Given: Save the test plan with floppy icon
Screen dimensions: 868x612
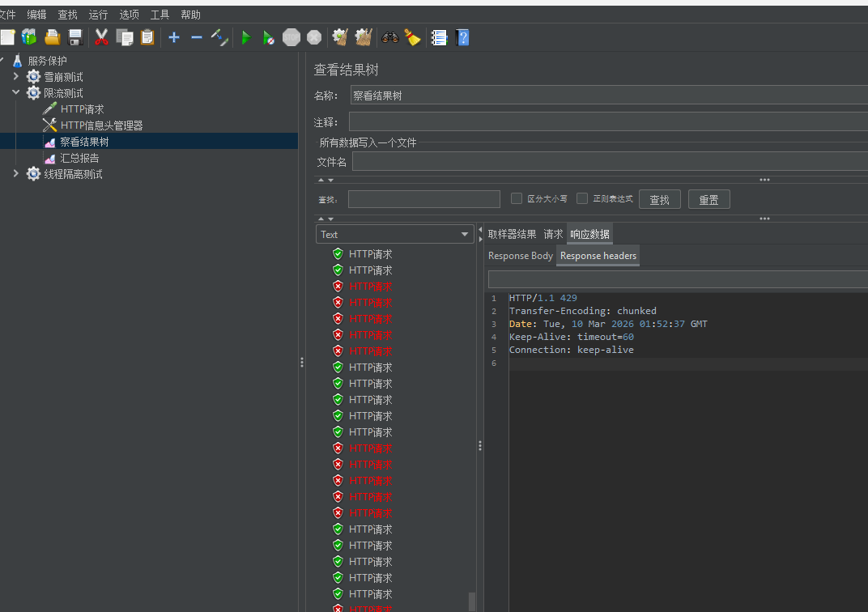Looking at the screenshot, I should 75,37.
